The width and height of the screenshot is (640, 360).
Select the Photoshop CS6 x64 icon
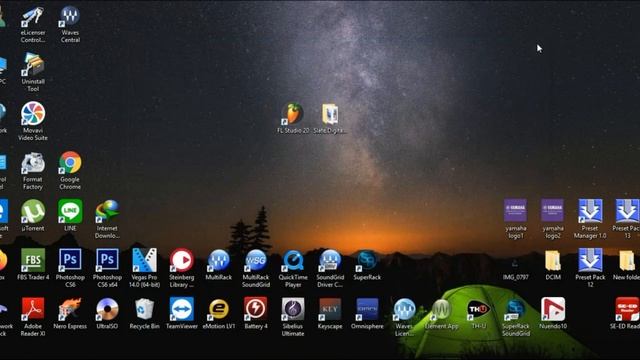107,260
